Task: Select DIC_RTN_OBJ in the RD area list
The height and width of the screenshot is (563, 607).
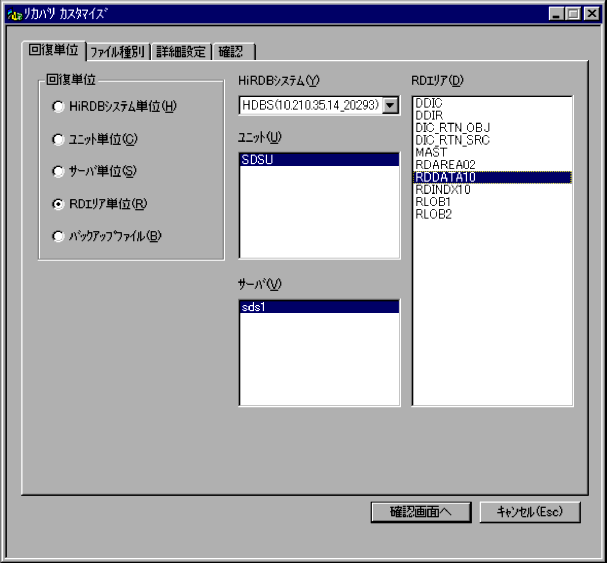Action: click(x=492, y=128)
